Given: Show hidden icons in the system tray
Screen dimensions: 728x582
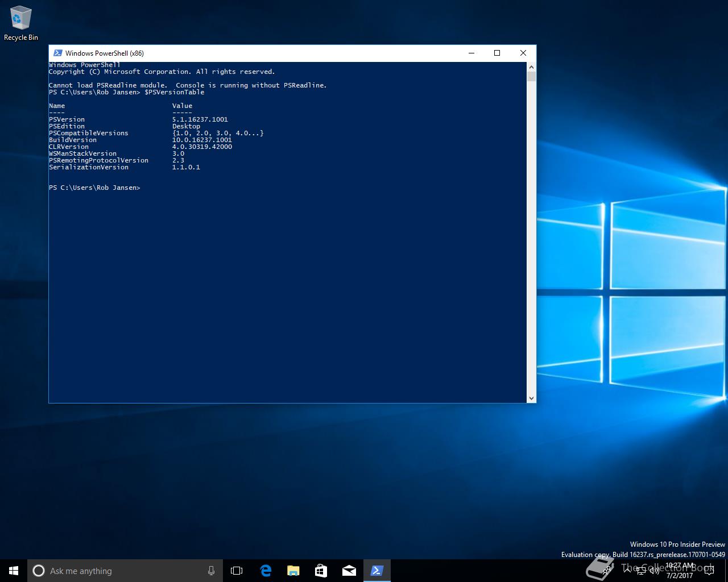Looking at the screenshot, I should click(627, 571).
